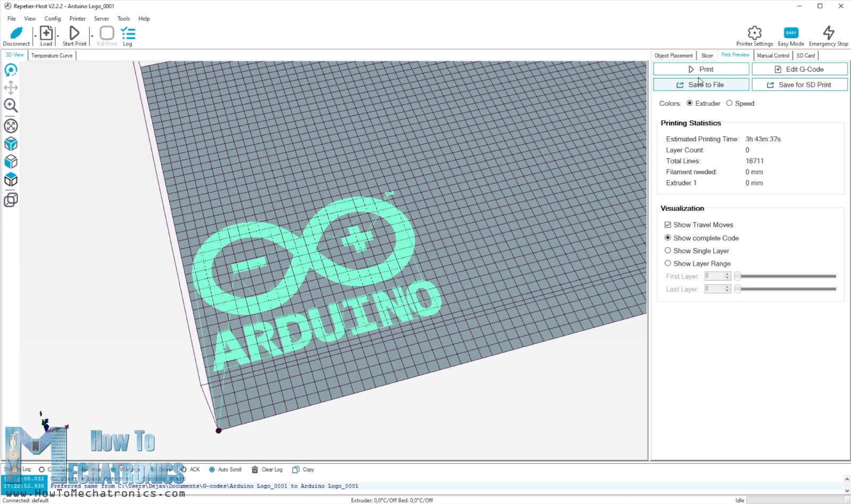The width and height of the screenshot is (851, 504).
Task: Switch to the isometric view icon
Action: coord(11,144)
